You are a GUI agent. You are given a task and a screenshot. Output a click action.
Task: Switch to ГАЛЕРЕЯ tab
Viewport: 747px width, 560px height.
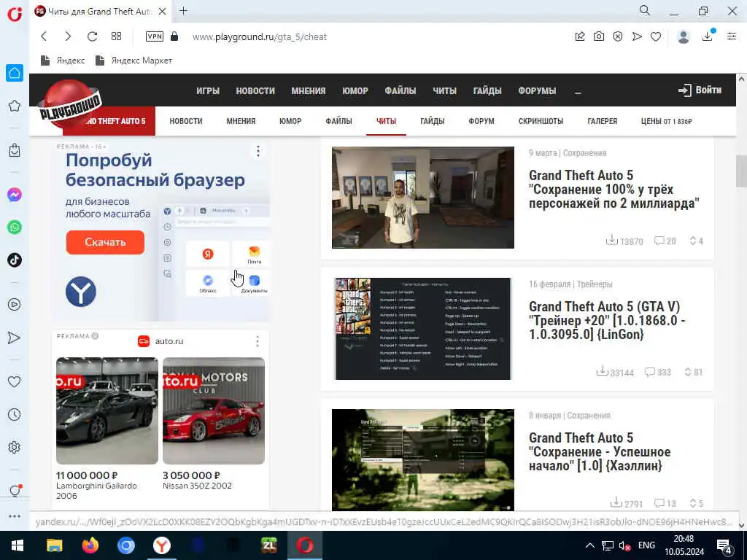[x=602, y=121]
